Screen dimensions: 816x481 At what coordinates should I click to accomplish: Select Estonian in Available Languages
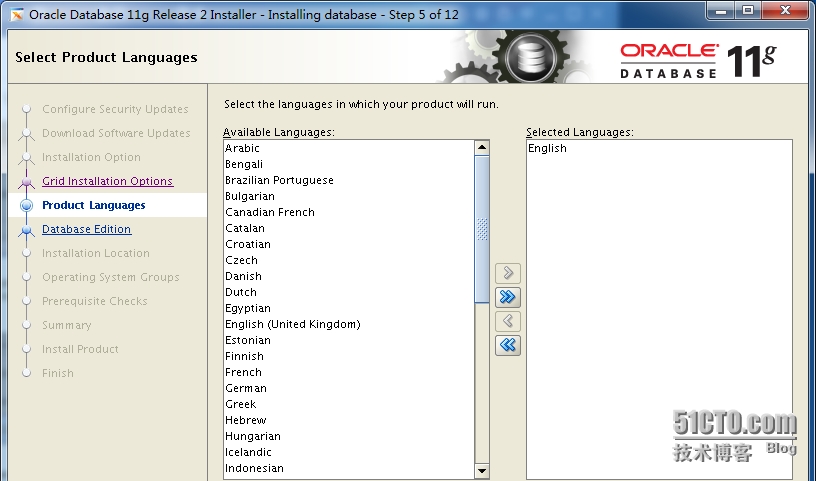tap(349, 340)
